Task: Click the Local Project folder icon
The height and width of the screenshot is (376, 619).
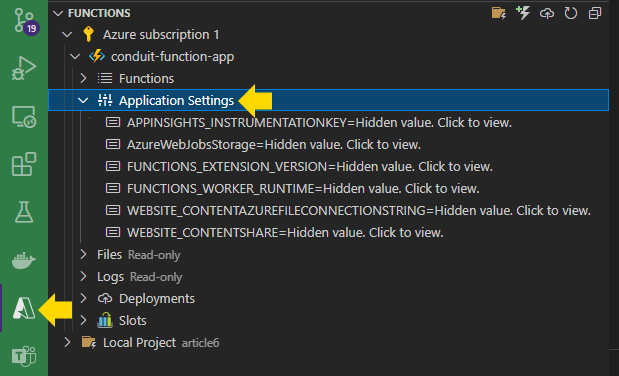Action: click(89, 342)
